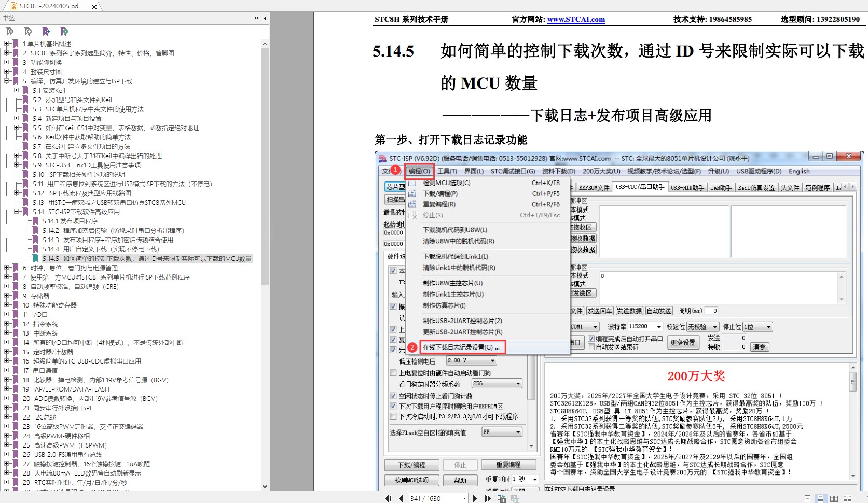Viewport: 868px width, 503px height.
Task: Toggle 编程完成后自动打开串口 checkbox
Action: click(x=591, y=339)
